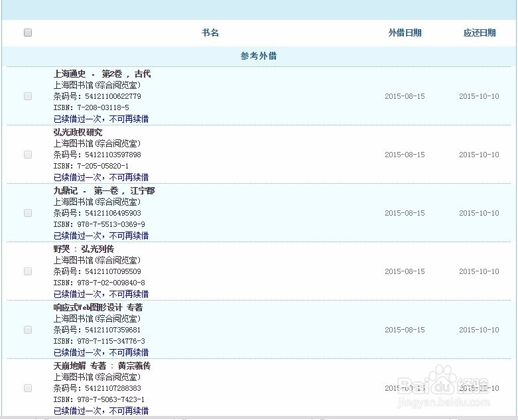Image resolution: width=518 pixels, height=420 pixels.
Task: Click renewal notice under 野哭
Action: tap(101, 294)
